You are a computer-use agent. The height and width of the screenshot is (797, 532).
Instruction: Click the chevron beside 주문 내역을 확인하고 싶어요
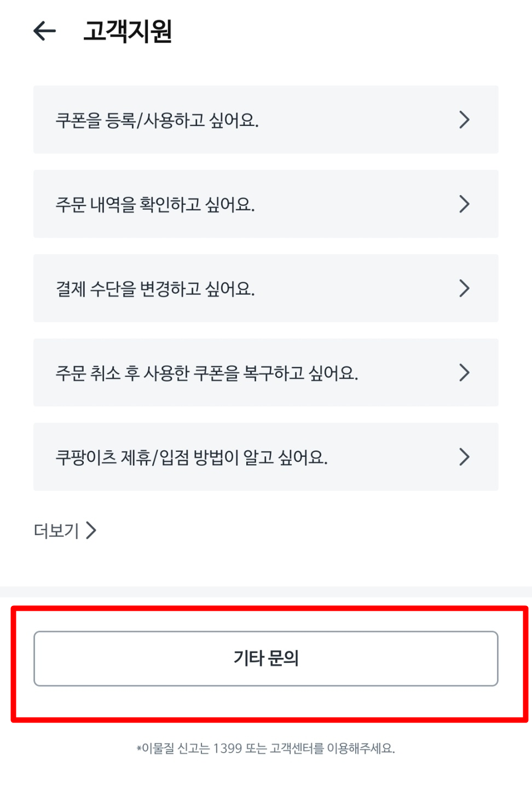(x=465, y=204)
